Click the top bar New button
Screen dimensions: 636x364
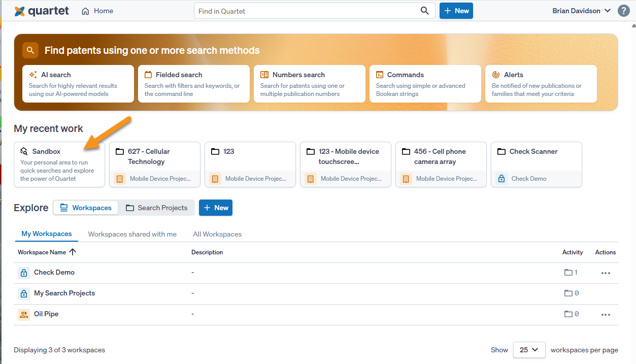point(456,11)
